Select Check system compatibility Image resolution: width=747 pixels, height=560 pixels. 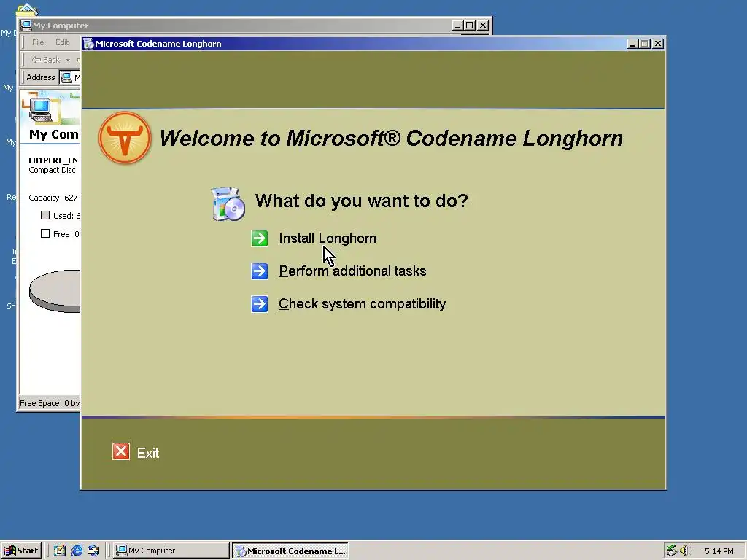point(362,304)
